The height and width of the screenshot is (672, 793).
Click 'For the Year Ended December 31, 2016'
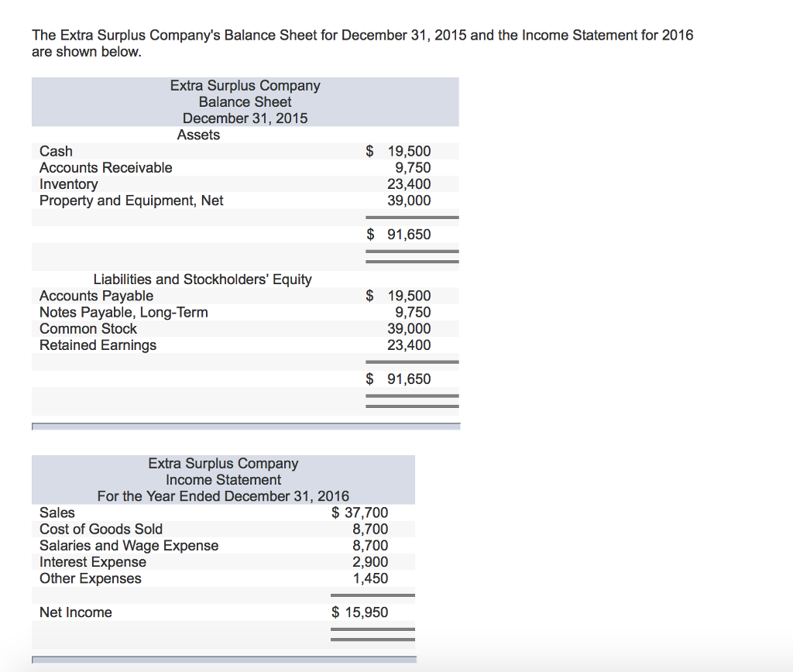click(x=223, y=496)
